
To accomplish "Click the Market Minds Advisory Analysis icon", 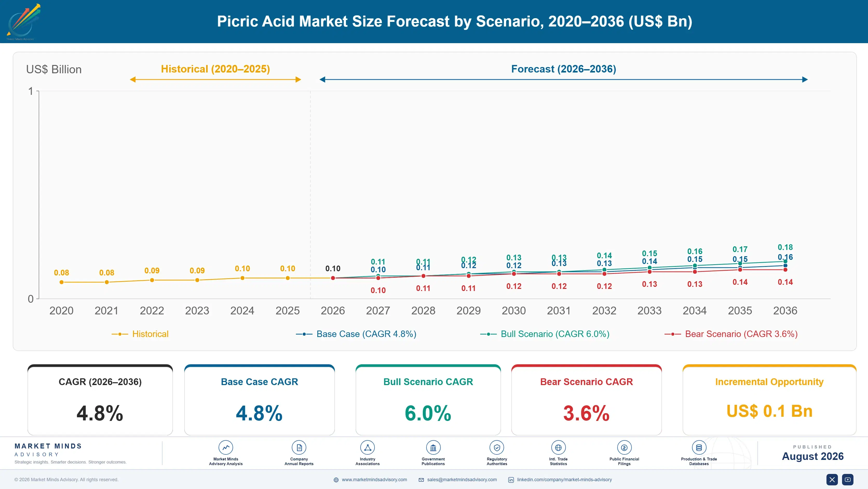I will (226, 447).
